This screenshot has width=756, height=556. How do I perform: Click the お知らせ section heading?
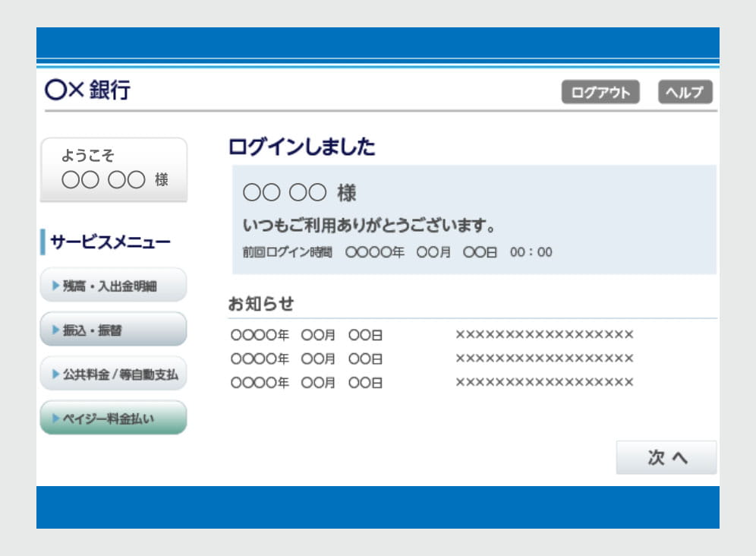[260, 304]
